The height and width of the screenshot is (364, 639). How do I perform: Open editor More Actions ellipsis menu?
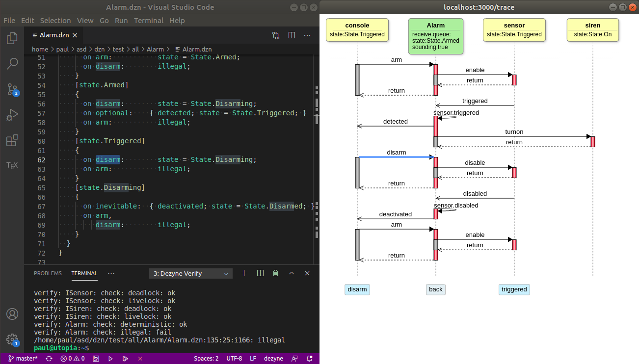point(307,35)
